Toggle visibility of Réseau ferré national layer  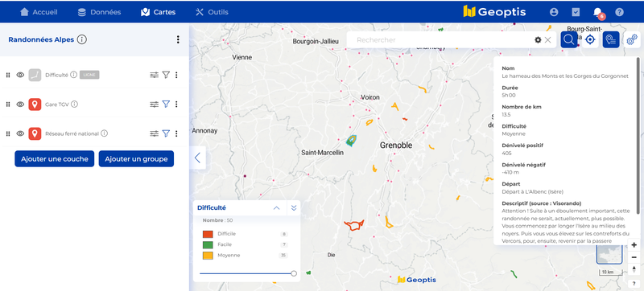[20, 133]
